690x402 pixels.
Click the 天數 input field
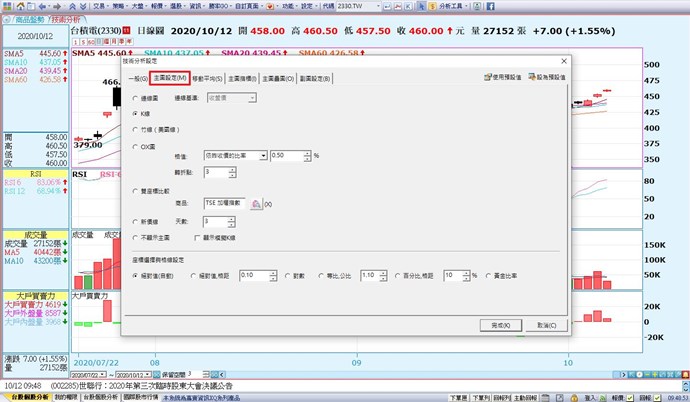point(216,220)
